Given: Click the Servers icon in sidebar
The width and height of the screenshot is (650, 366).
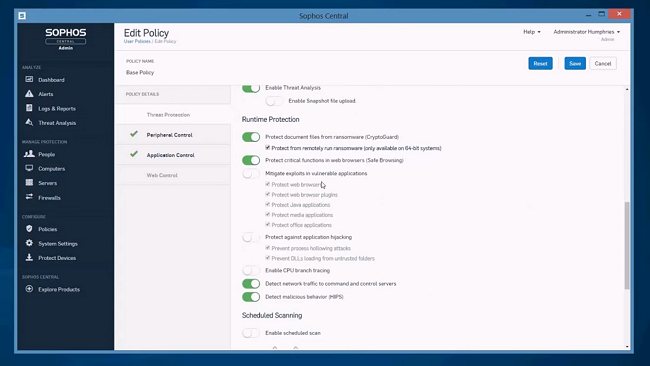Looking at the screenshot, I should click(29, 182).
